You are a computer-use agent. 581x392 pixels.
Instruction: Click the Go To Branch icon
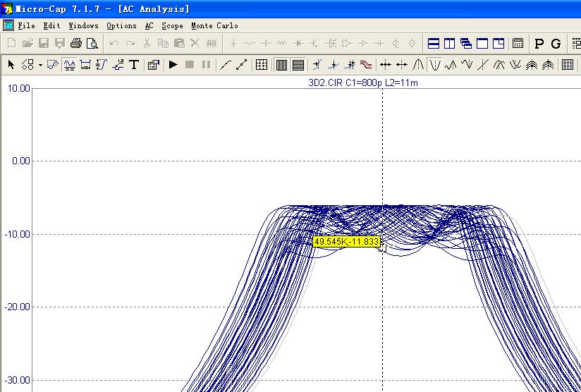coord(350,65)
